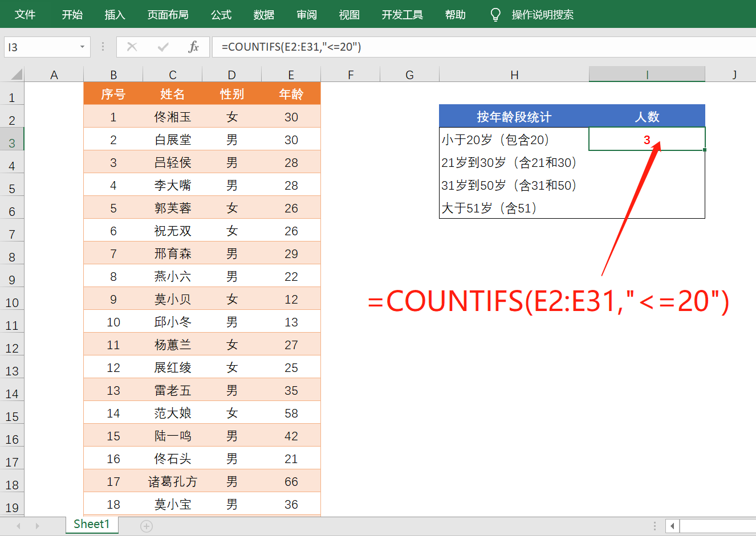Open the 审阅 ribbon tab
756x536 pixels.
(307, 15)
